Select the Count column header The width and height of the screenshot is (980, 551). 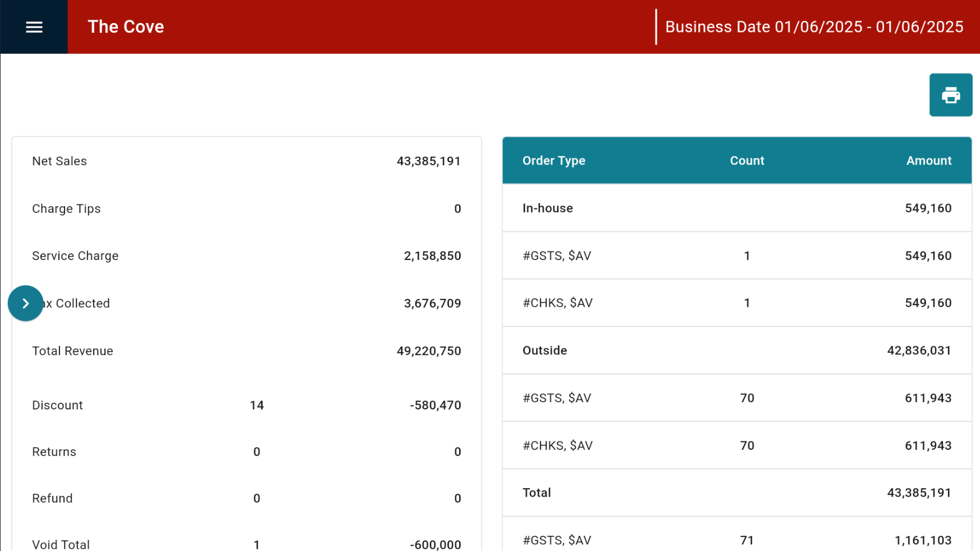(x=747, y=161)
